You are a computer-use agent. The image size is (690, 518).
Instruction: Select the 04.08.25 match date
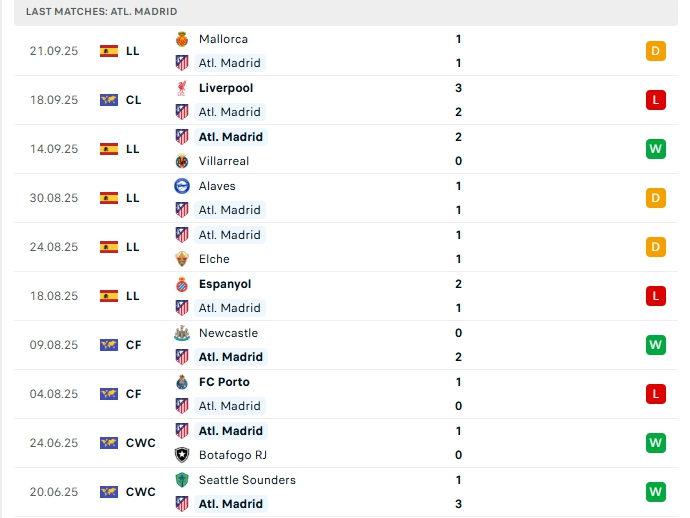point(54,394)
